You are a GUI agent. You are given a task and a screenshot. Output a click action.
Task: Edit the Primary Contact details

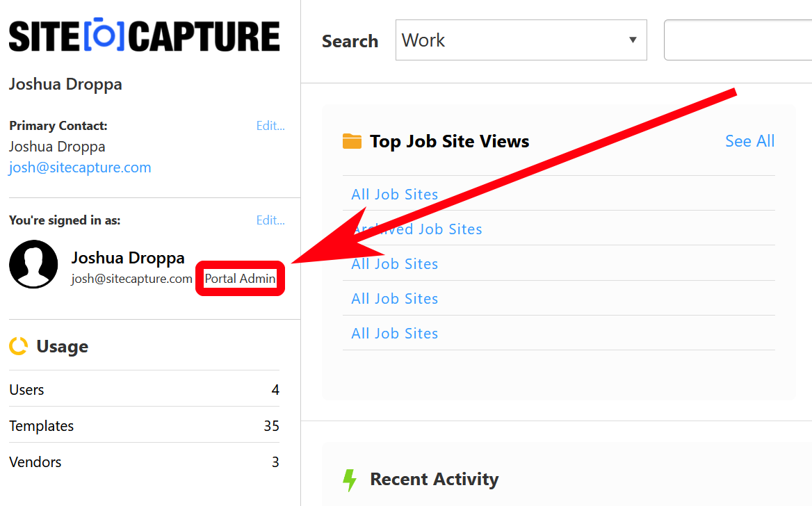click(x=270, y=126)
